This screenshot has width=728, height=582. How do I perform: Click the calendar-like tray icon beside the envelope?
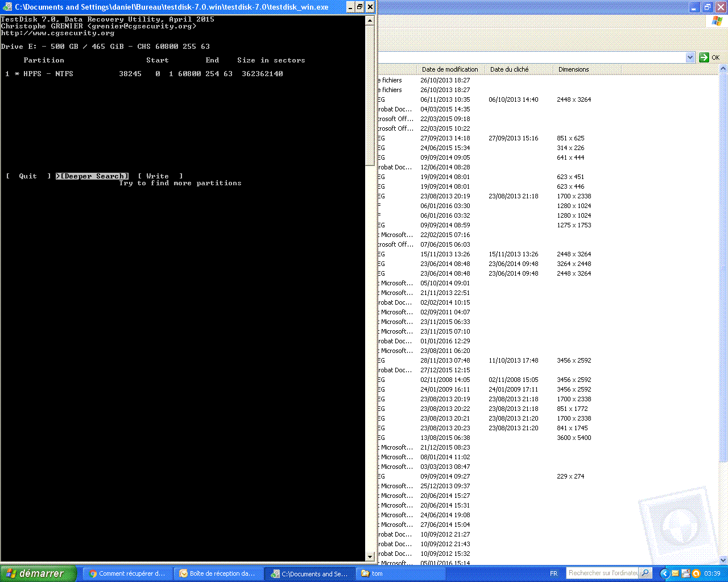pyautogui.click(x=685, y=573)
